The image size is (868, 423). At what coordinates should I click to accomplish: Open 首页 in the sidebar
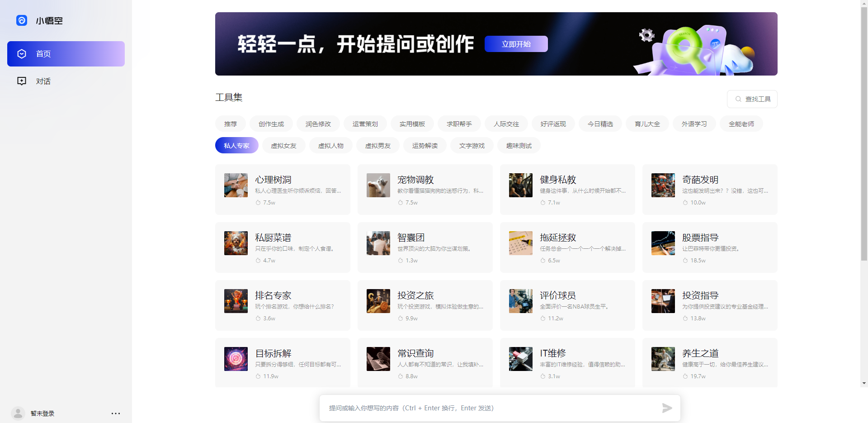click(x=43, y=53)
